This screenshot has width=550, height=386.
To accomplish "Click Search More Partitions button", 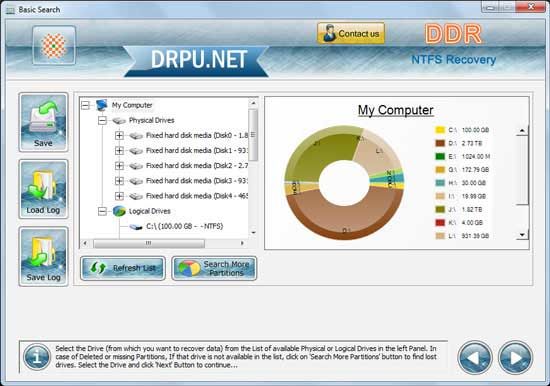I will tap(214, 268).
